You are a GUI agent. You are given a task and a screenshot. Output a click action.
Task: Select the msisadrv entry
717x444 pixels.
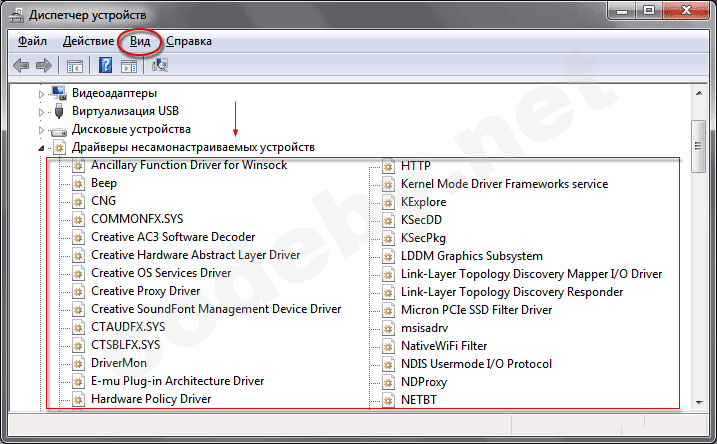[424, 328]
